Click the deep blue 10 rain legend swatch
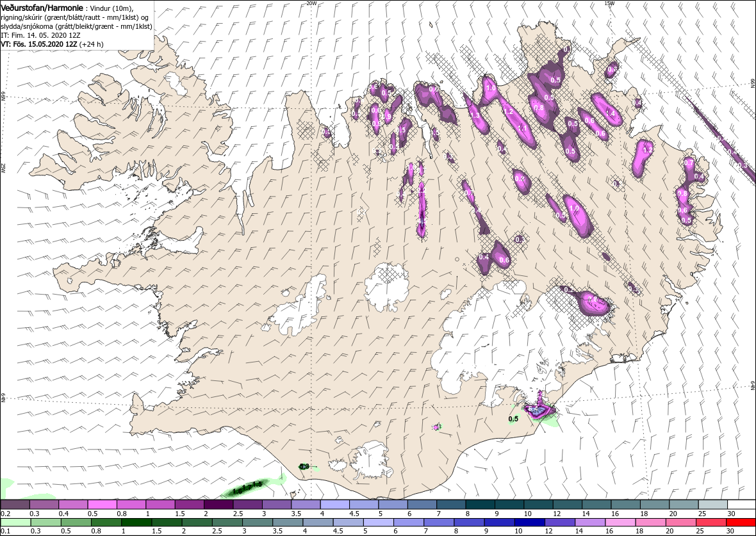Screen dimensions: 756x536 tap(529, 523)
